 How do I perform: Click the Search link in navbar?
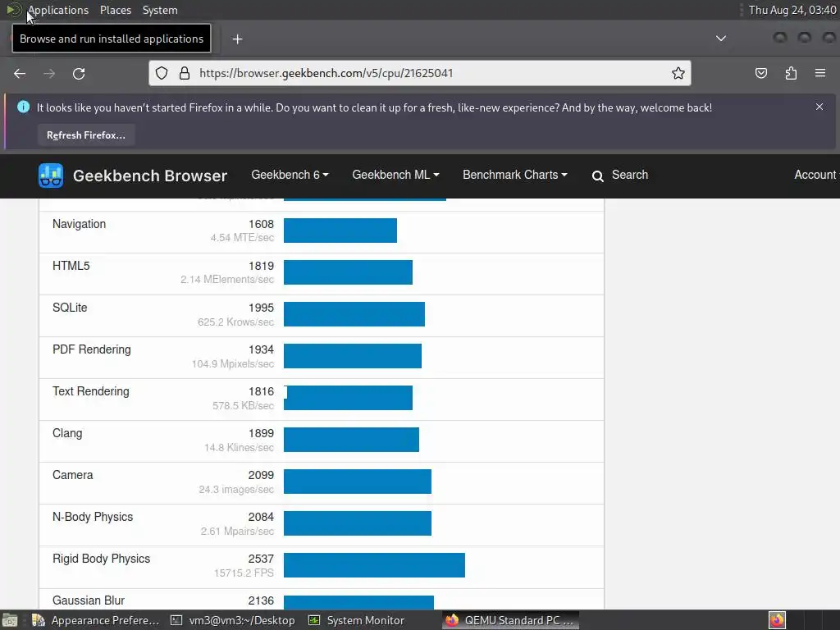click(620, 176)
